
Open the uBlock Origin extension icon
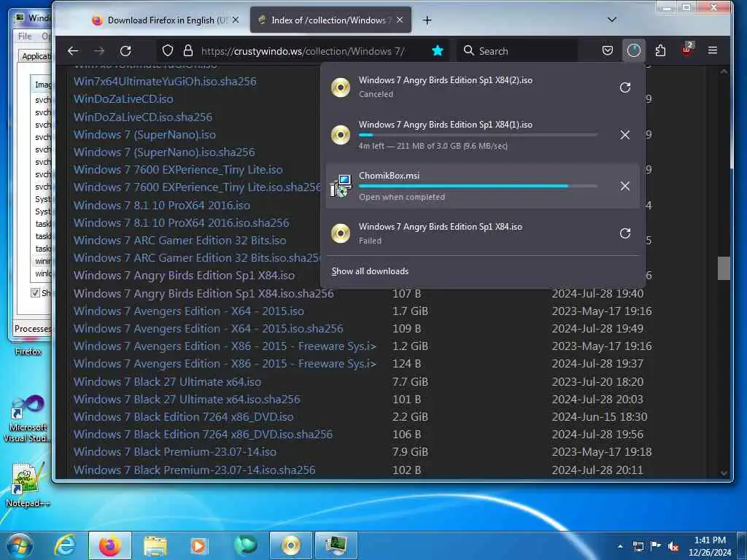(687, 50)
